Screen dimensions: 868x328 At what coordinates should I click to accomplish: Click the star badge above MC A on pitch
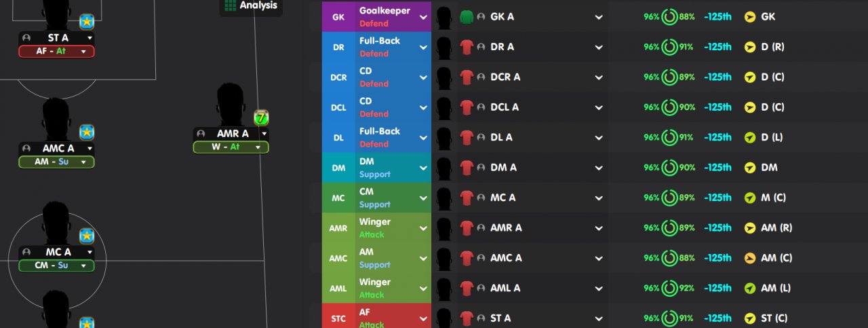pos(87,236)
